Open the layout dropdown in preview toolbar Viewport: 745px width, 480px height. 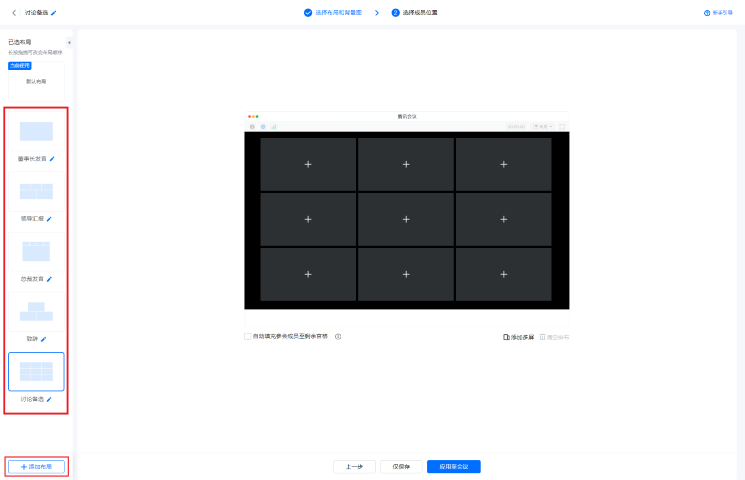542,127
